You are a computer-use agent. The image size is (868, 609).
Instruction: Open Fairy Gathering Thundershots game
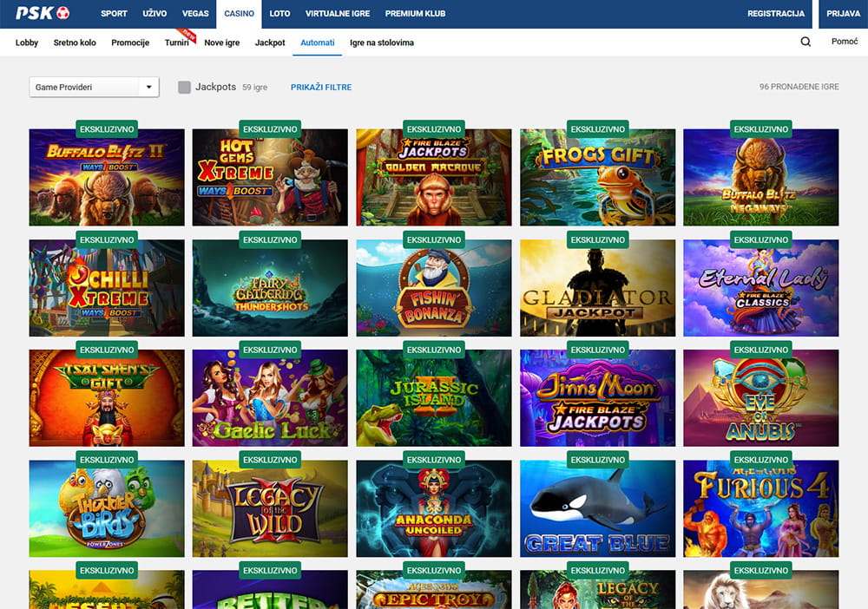pos(270,288)
